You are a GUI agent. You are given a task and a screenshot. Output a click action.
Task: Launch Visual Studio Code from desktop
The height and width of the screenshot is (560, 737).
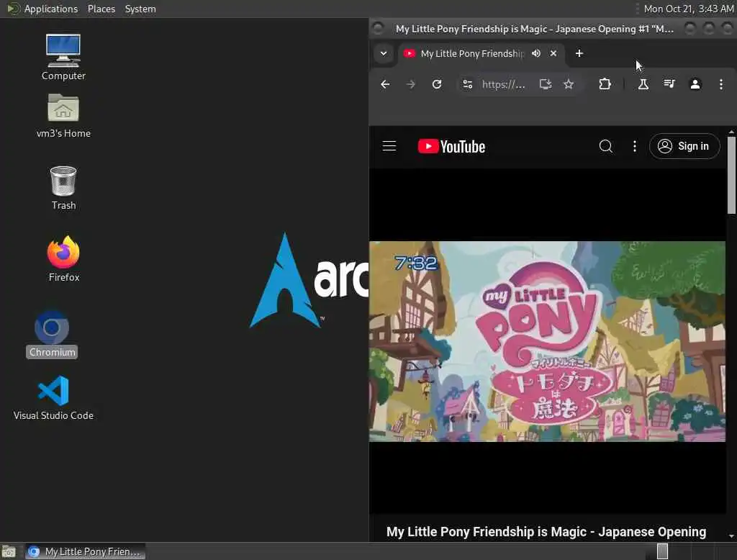tap(53, 398)
